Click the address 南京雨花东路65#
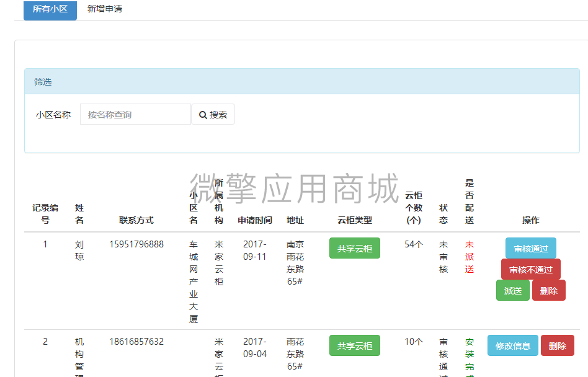The image size is (588, 377). point(295,263)
